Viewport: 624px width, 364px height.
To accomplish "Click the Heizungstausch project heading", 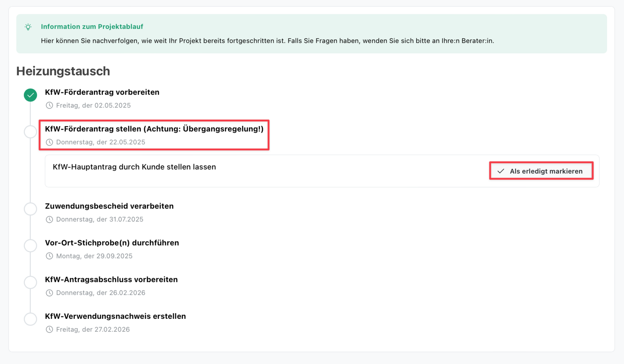I will tap(63, 71).
